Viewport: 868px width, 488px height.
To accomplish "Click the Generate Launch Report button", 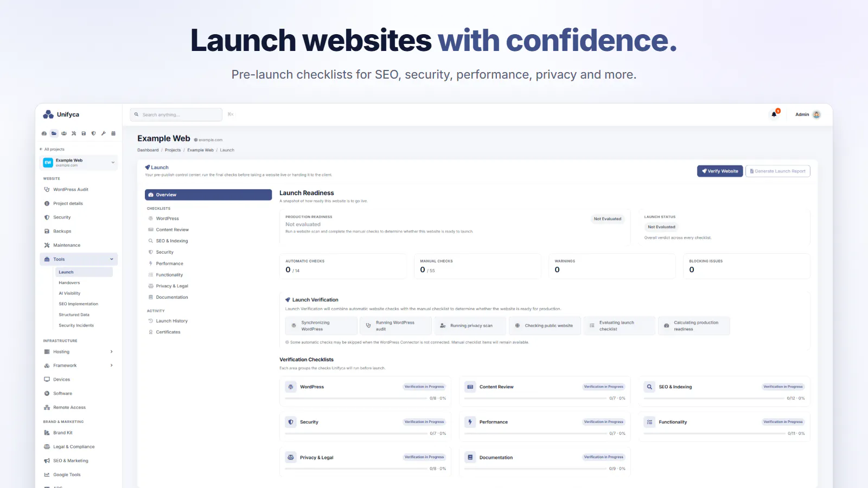I will click(x=778, y=171).
